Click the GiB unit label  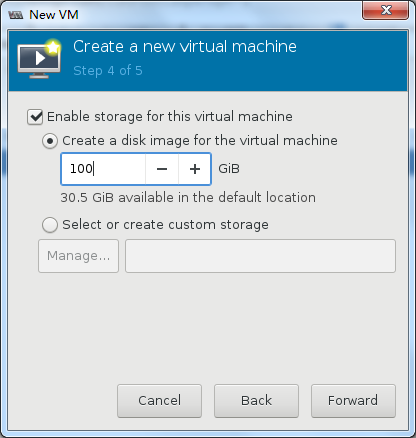(x=229, y=169)
